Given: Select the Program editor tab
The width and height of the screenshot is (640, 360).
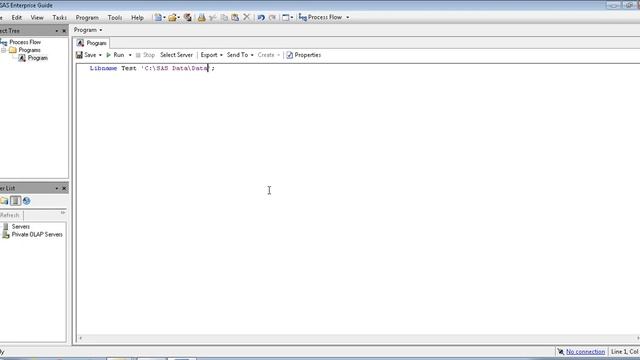Looking at the screenshot, I should [92, 43].
